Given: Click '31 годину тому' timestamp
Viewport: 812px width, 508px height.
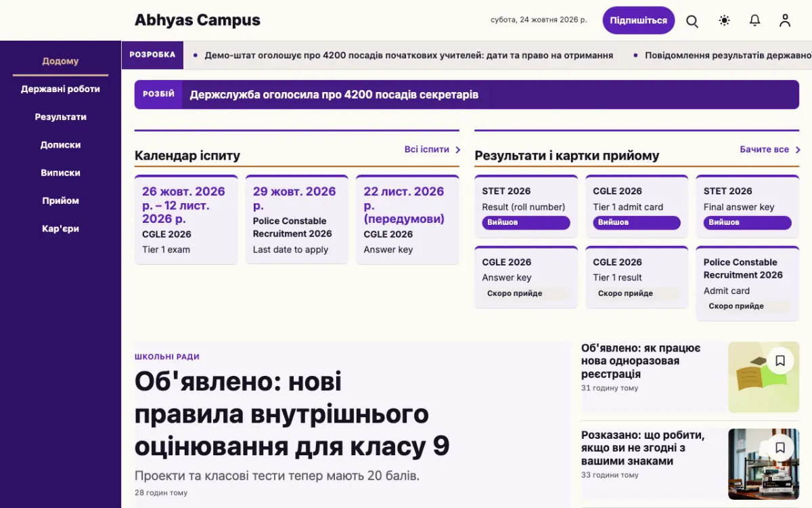Looking at the screenshot, I should click(x=610, y=388).
